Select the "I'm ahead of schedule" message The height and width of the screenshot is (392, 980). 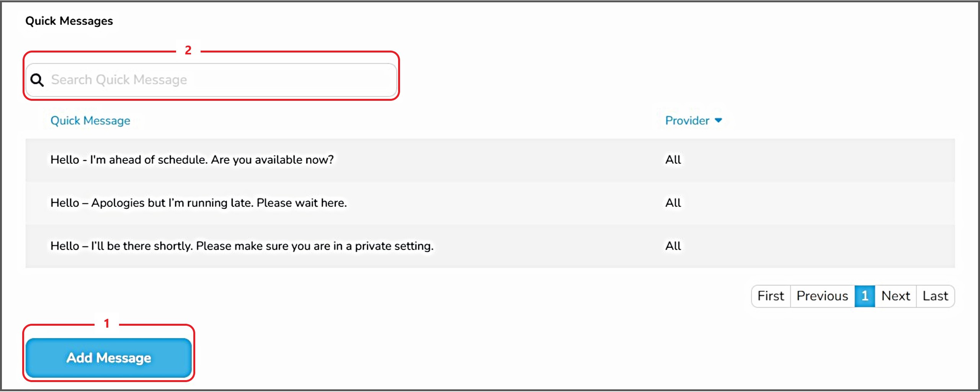(192, 160)
